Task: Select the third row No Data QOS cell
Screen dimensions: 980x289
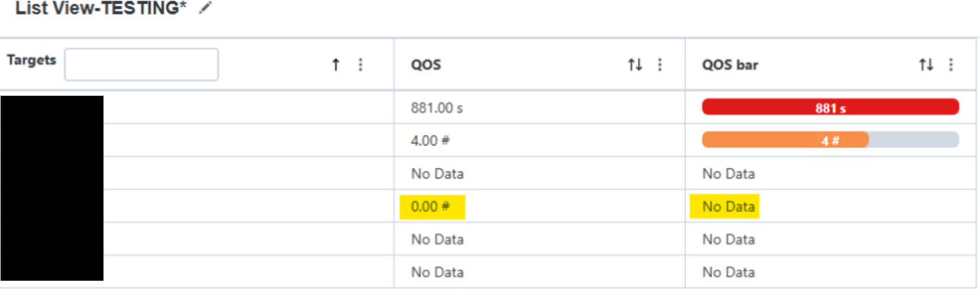Action: pyautogui.click(x=437, y=174)
